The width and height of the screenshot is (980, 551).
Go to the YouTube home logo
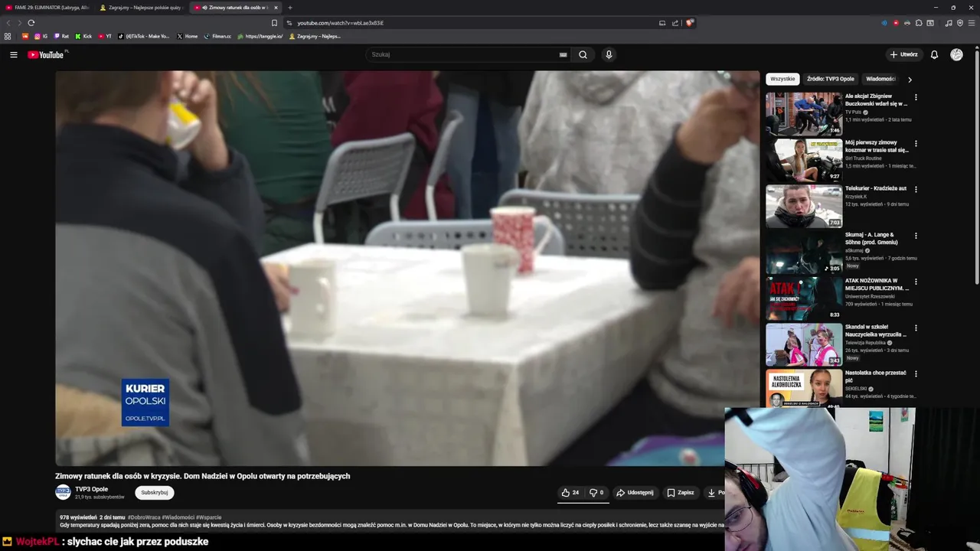click(x=47, y=54)
